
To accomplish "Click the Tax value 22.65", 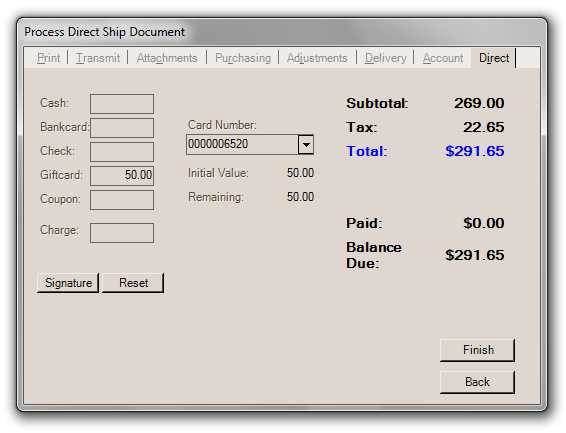I will point(484,127).
